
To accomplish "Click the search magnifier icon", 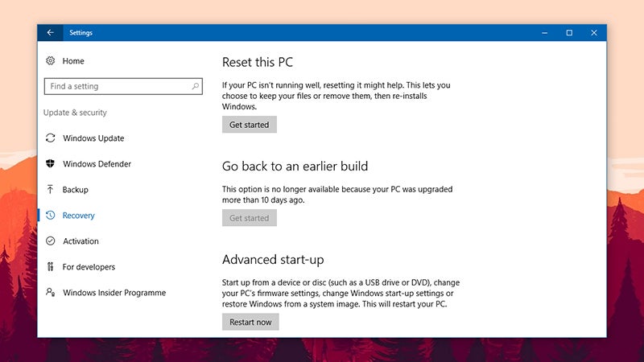I will (195, 86).
